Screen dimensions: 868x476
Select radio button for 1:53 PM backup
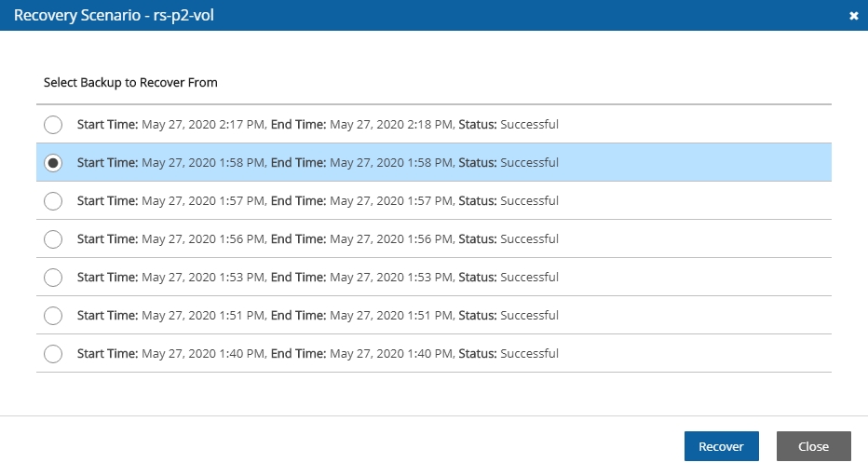click(53, 278)
